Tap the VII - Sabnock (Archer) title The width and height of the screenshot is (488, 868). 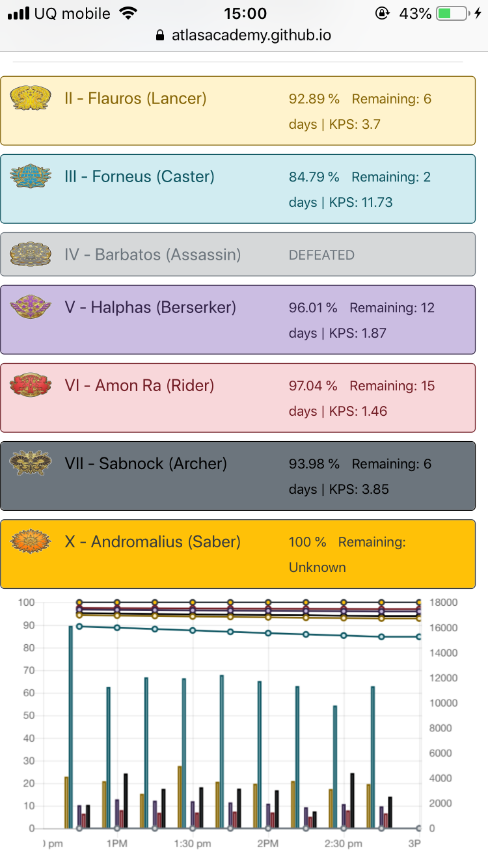point(146,464)
